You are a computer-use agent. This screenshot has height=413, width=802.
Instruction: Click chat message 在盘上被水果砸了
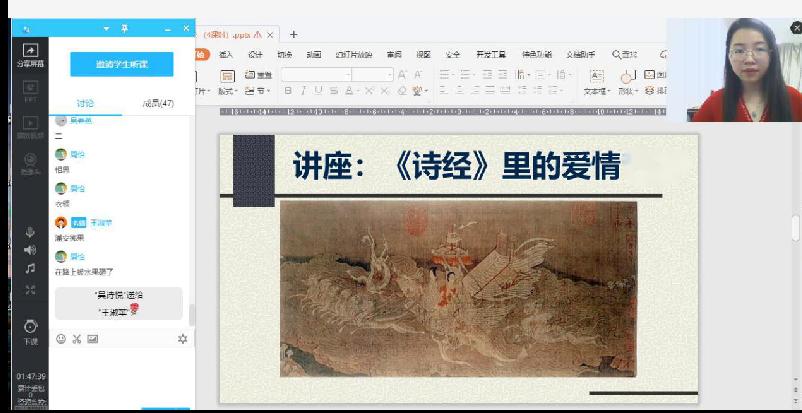[x=84, y=272]
